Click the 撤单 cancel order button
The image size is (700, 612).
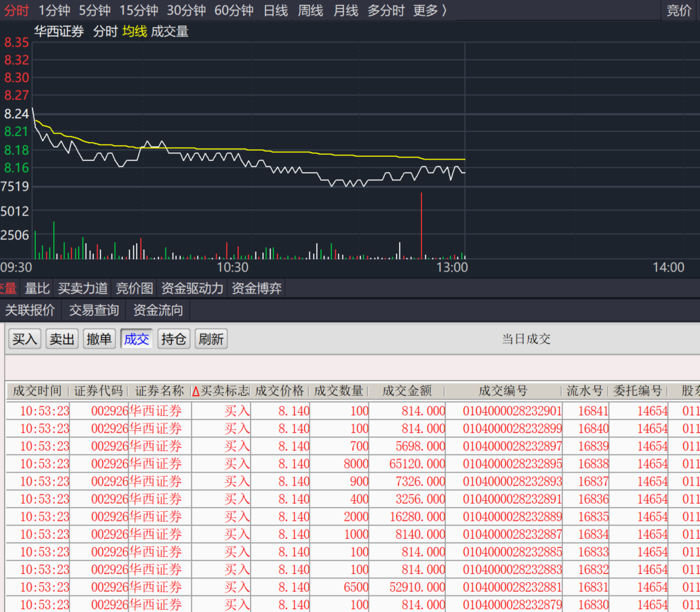(99, 339)
